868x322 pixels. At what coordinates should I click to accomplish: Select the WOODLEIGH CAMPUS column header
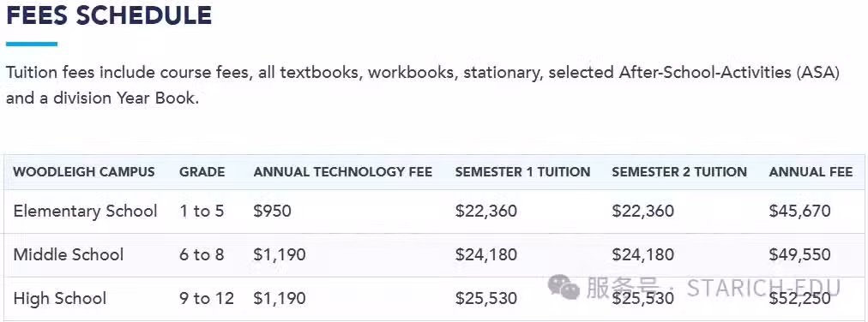(x=84, y=172)
